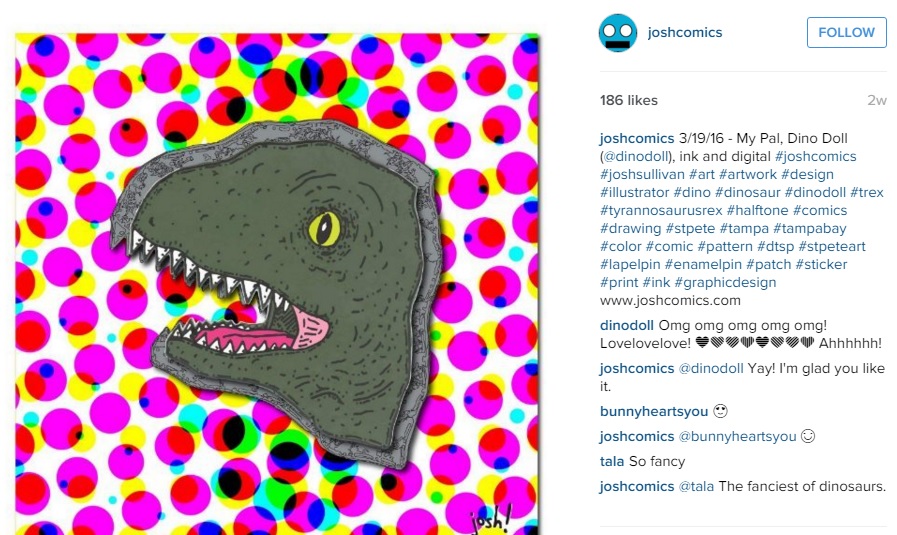Click the FOLLOW button
897x535 pixels.
click(847, 33)
